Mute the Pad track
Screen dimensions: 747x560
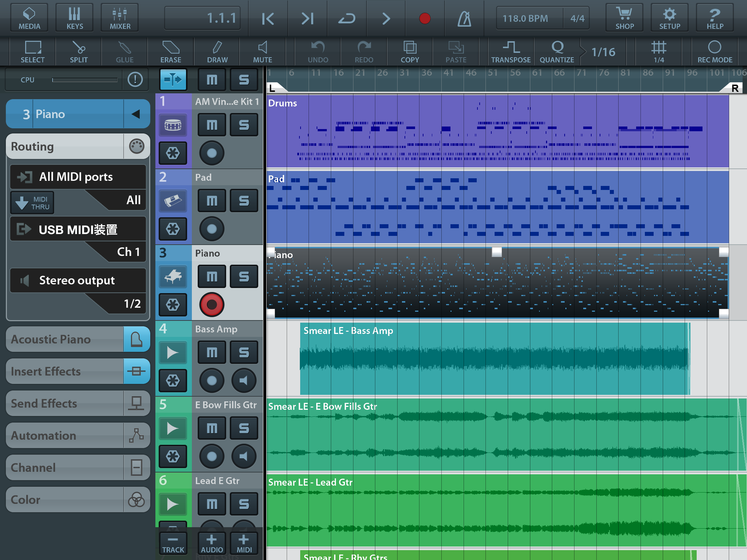pos(212,201)
